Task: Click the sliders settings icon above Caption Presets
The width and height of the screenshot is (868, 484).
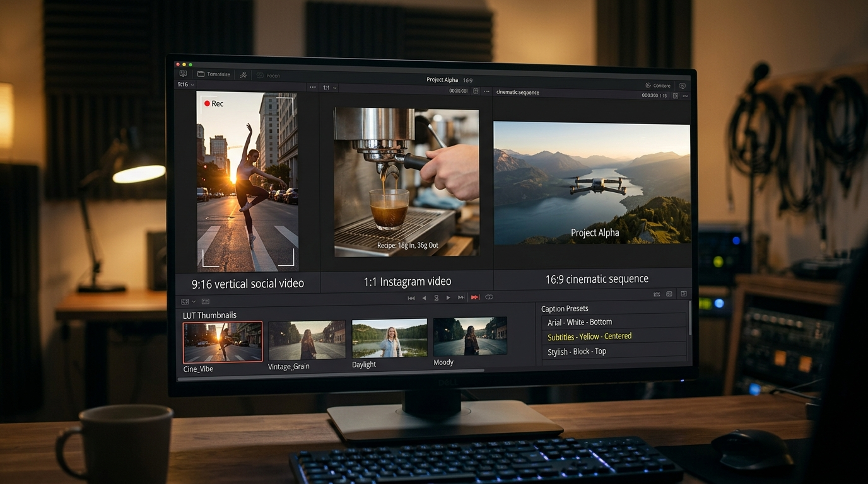Action: point(657,294)
